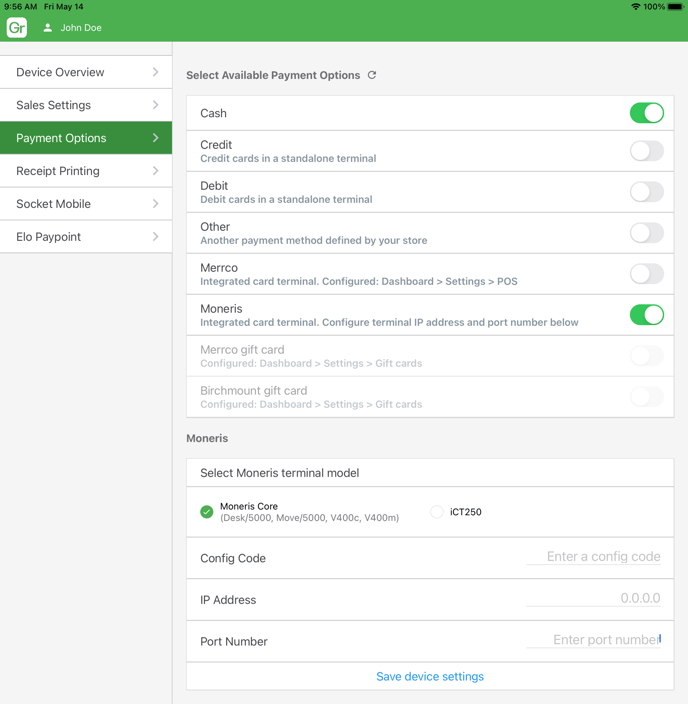Image resolution: width=688 pixels, height=704 pixels.
Task: Open Sales Settings chevron
Action: click(155, 105)
